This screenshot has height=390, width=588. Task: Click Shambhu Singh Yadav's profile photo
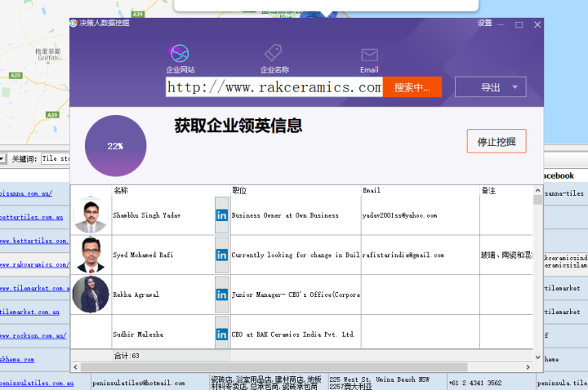pyautogui.click(x=91, y=215)
